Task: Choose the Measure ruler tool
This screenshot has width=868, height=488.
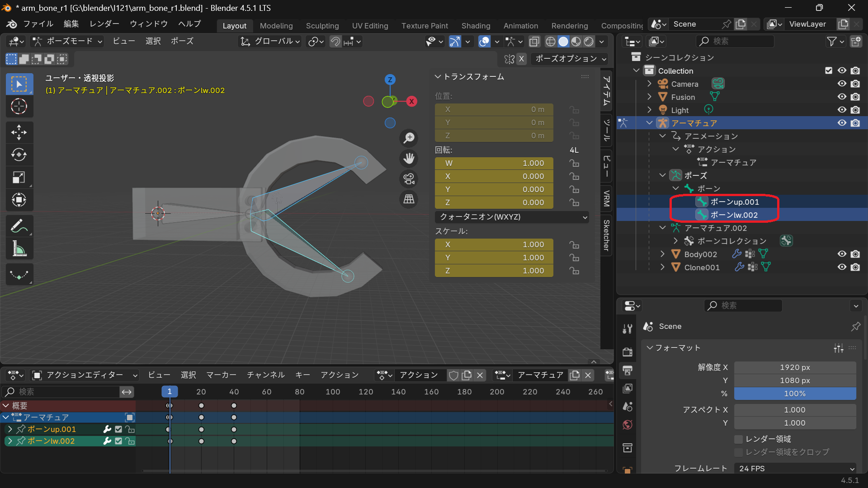Action: [x=19, y=249]
